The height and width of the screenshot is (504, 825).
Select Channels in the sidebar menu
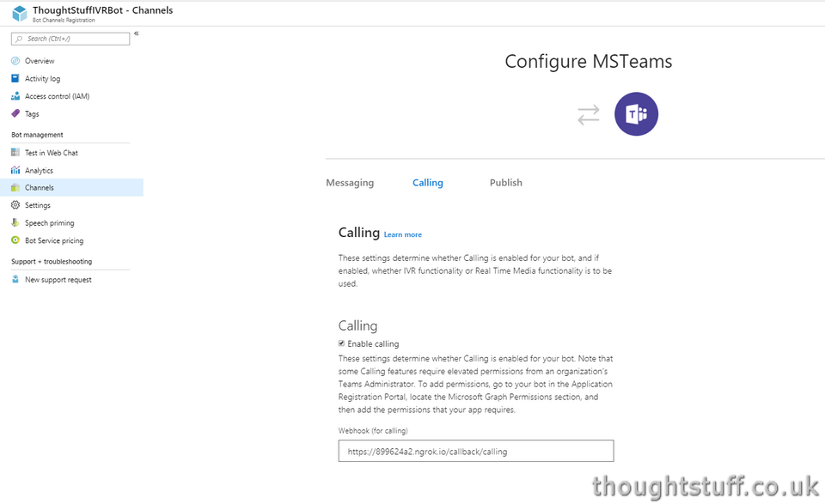(x=40, y=188)
